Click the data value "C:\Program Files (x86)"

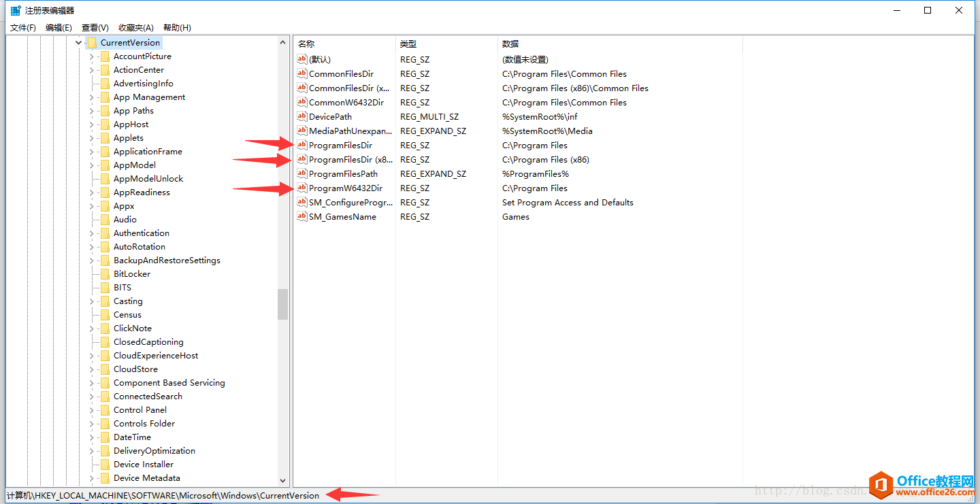point(546,159)
